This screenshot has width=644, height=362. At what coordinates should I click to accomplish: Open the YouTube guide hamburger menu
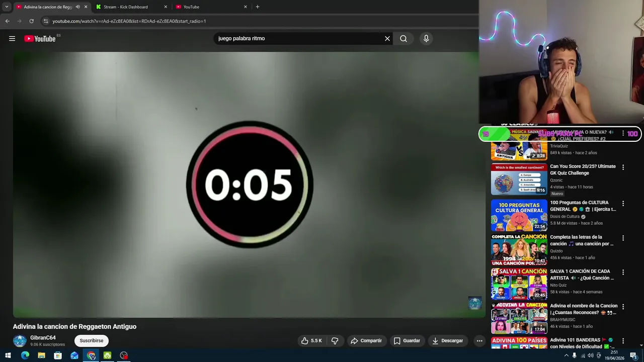point(12,39)
